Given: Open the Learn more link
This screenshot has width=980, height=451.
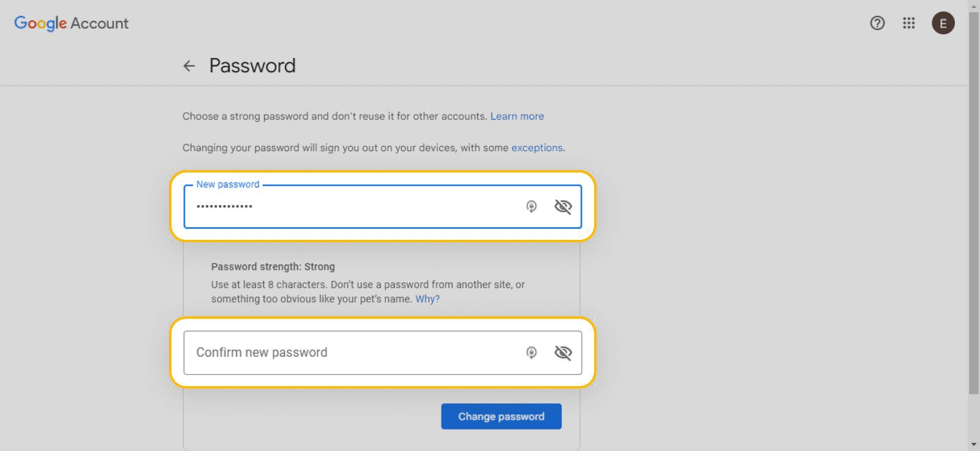Looking at the screenshot, I should coord(517,116).
